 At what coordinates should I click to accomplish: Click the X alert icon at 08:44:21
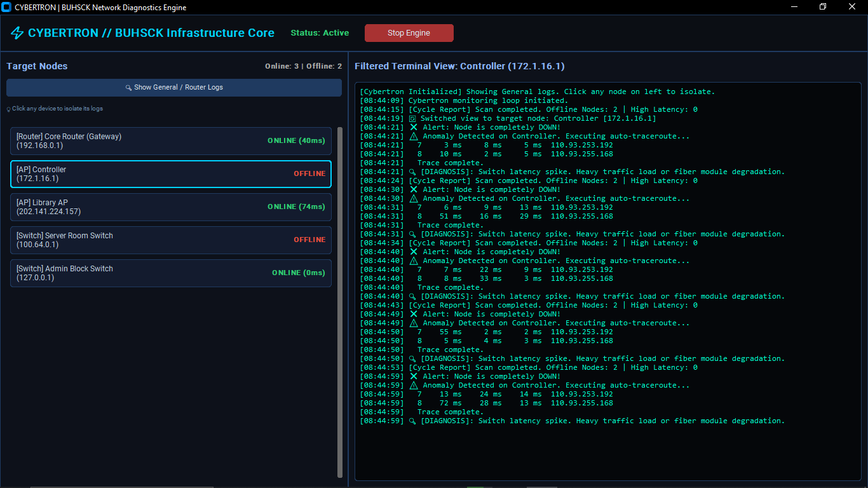[414, 127]
